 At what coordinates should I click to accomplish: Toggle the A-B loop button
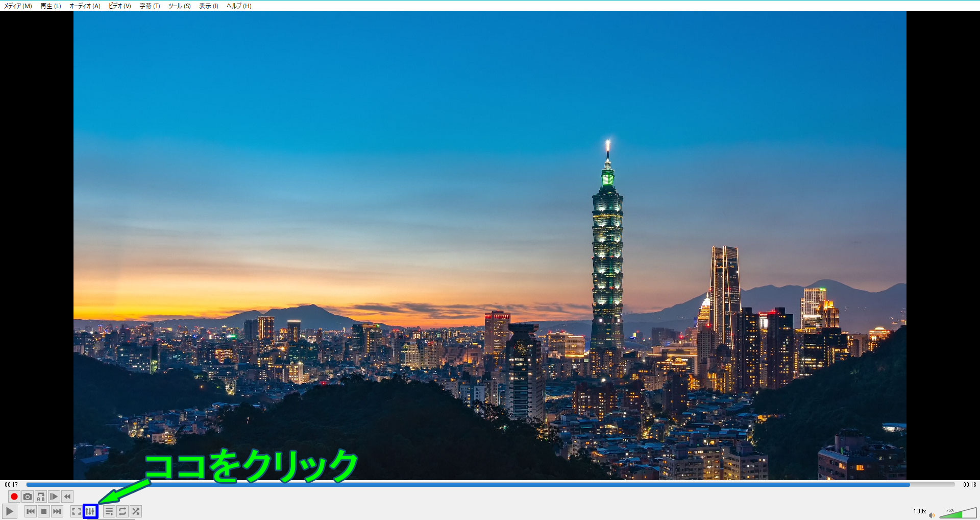[x=41, y=497]
